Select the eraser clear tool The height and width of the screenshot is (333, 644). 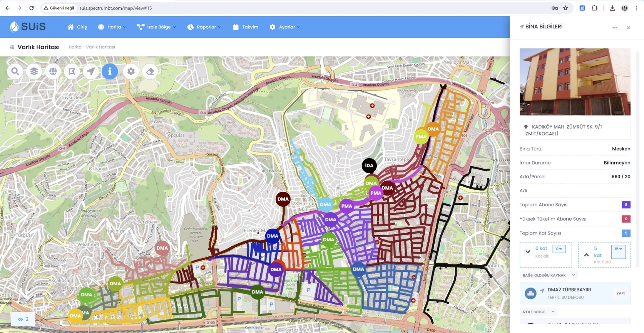(150, 71)
